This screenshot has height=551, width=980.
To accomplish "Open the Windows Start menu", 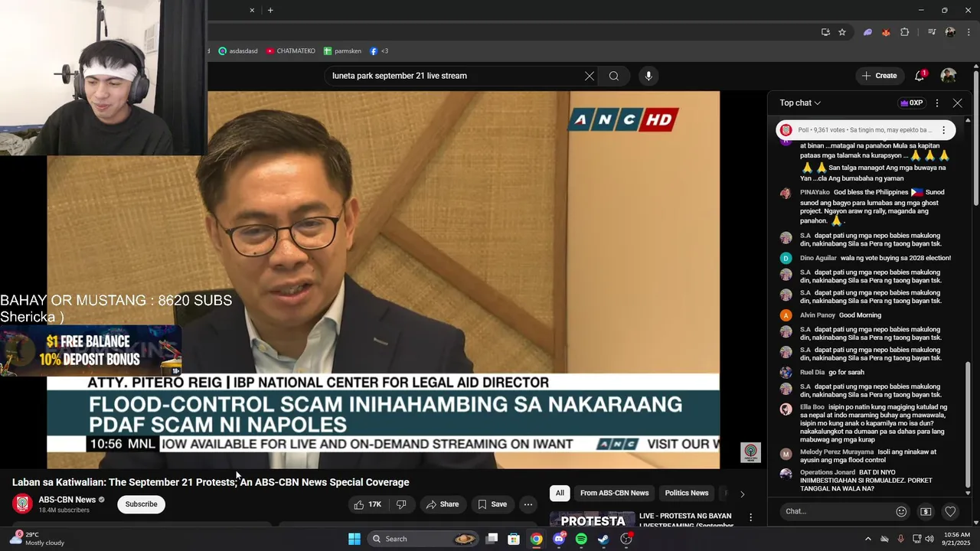I will pyautogui.click(x=354, y=539).
